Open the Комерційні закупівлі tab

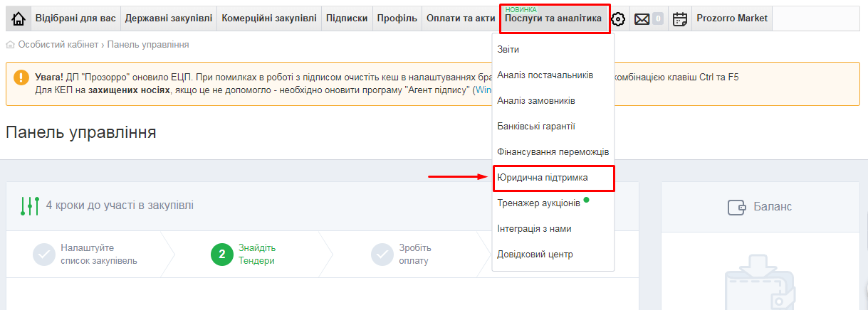click(x=268, y=18)
